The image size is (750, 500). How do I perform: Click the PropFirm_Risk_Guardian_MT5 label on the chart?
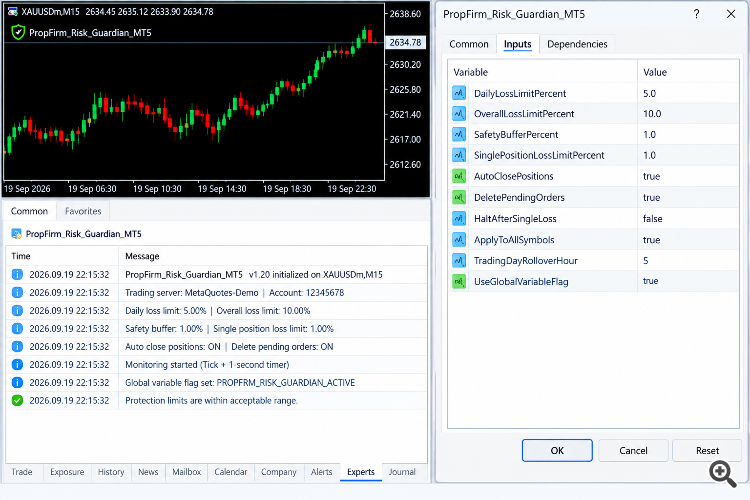pos(90,33)
